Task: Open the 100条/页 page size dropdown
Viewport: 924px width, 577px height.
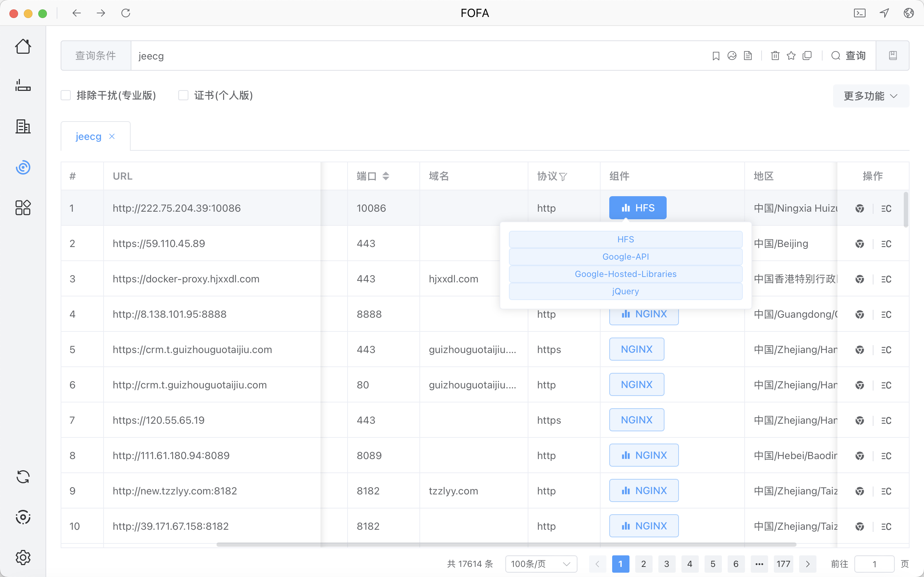Action: (541, 564)
